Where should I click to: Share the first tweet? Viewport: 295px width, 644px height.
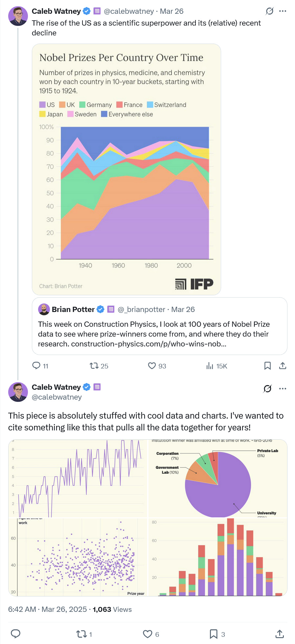[283, 366]
